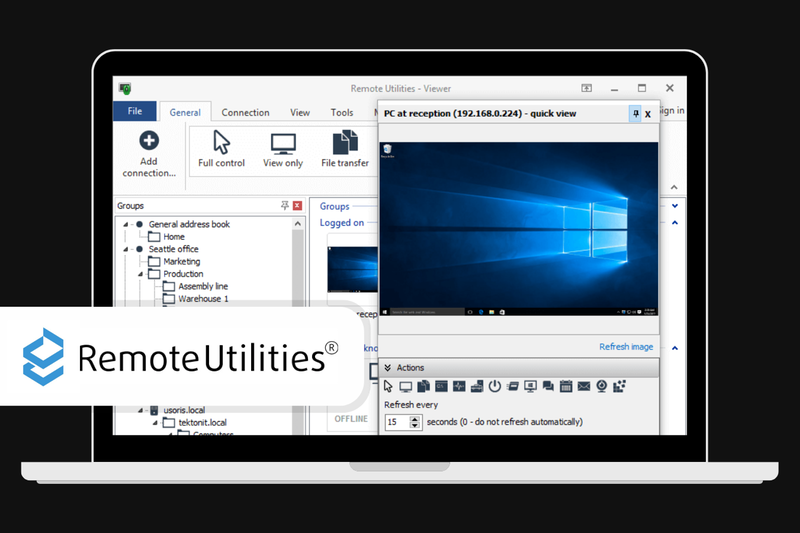Click the Viewer app icon in title bar
800x533 pixels.
pos(125,89)
